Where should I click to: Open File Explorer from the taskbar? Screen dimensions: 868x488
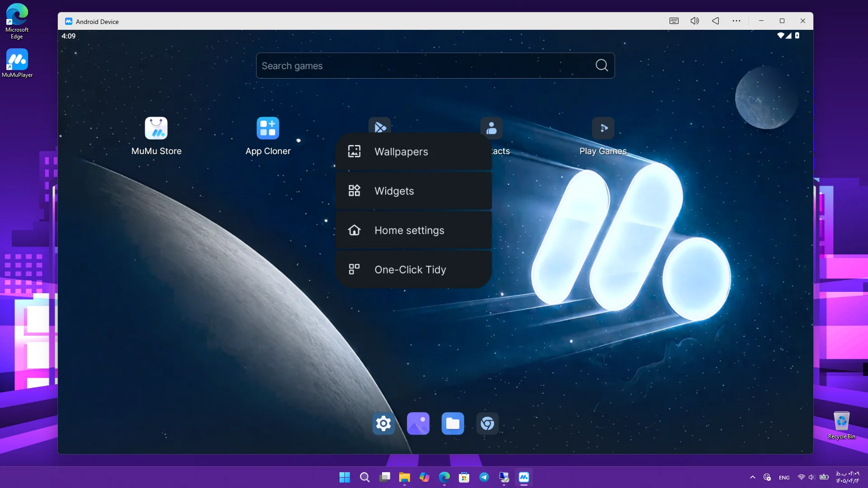point(405,477)
